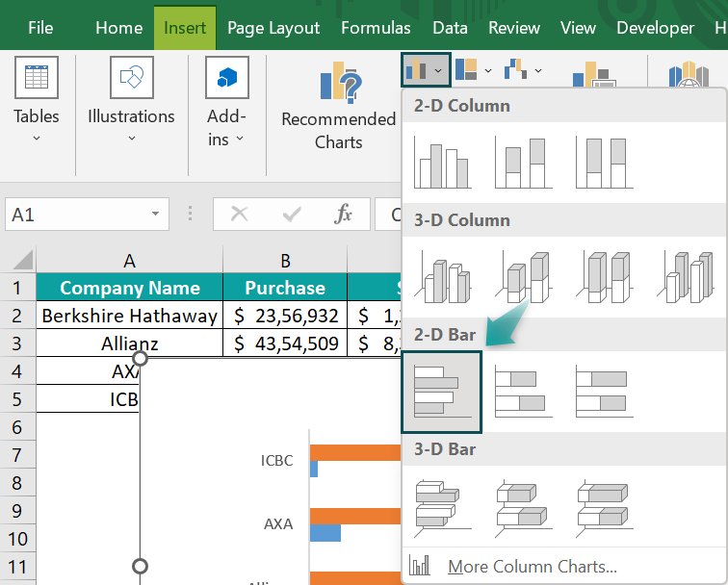Select column B header
728x585 pixels.
[285, 260]
